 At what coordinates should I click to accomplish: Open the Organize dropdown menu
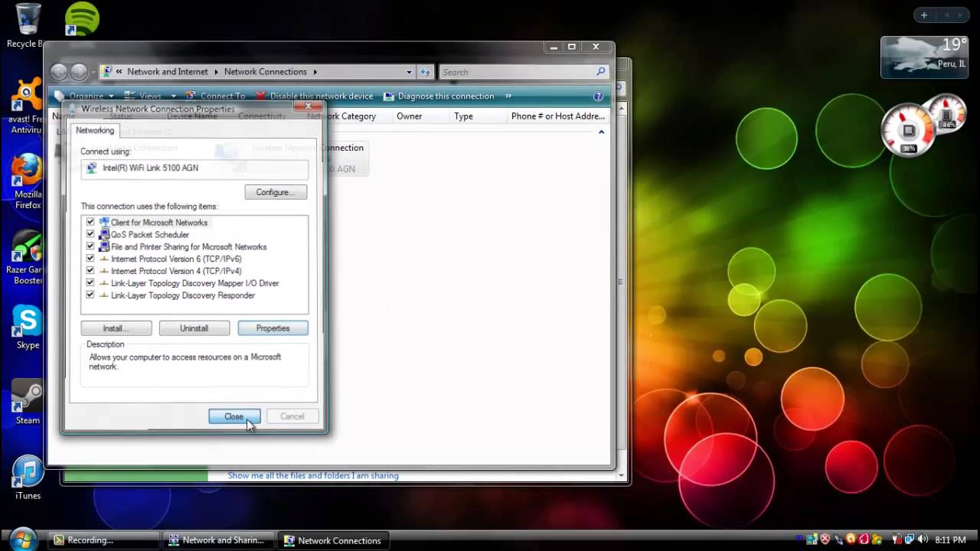[91, 96]
